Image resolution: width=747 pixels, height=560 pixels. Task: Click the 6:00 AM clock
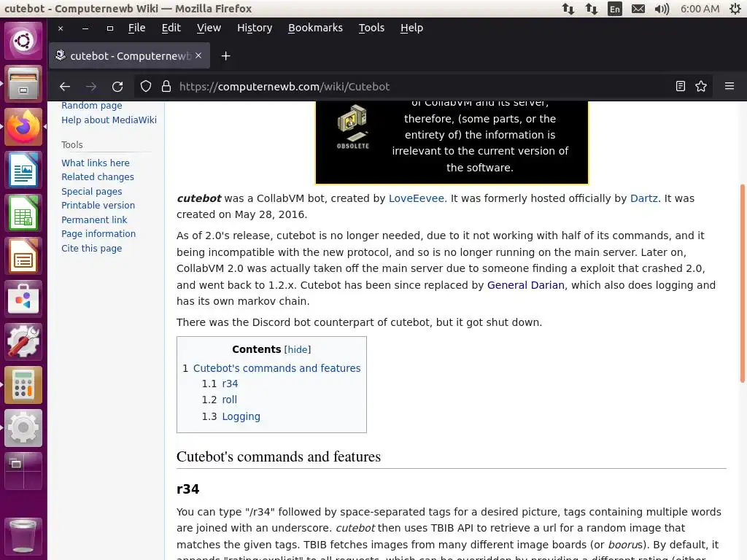click(700, 9)
